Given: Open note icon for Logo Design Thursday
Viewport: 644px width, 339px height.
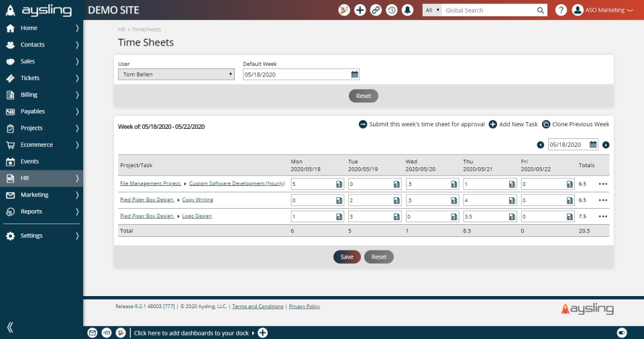Looking at the screenshot, I should [512, 217].
